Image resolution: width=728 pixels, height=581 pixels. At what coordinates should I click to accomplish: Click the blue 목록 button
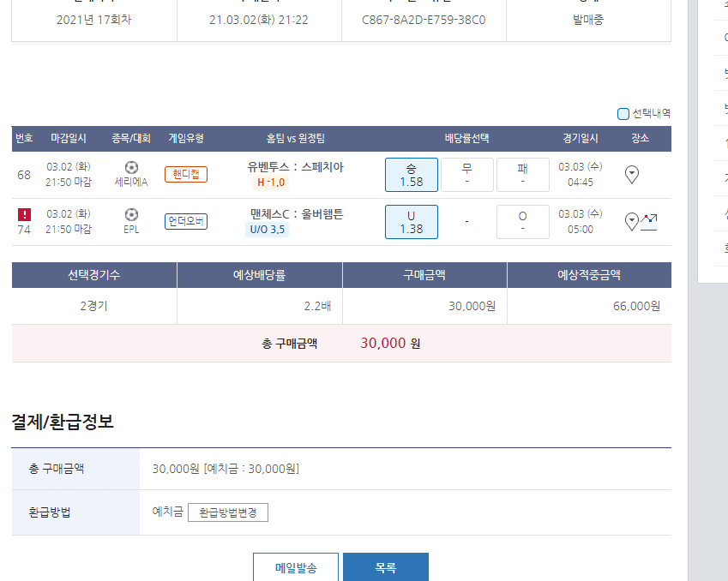click(x=386, y=567)
